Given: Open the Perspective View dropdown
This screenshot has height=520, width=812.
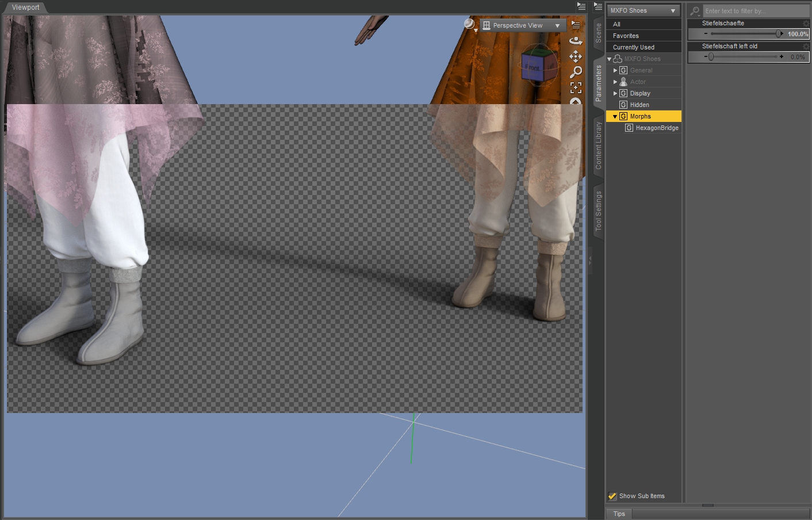Looking at the screenshot, I should [521, 25].
